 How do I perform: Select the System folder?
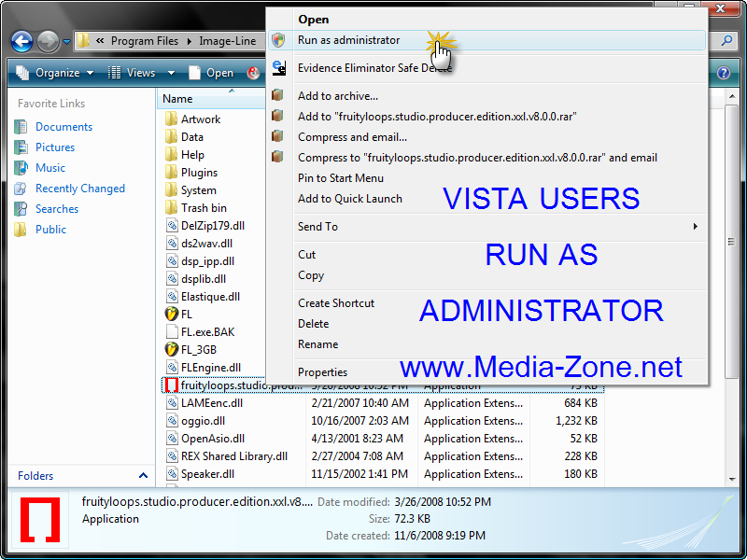coord(199,190)
